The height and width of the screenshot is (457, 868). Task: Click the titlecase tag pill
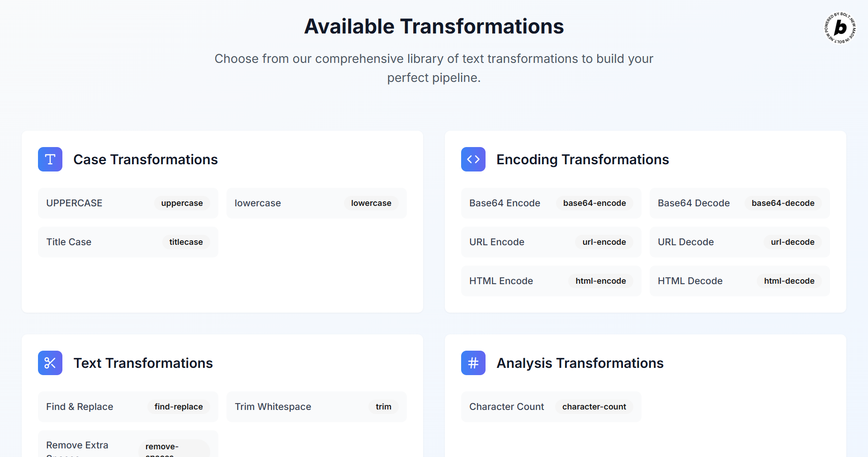186,242
